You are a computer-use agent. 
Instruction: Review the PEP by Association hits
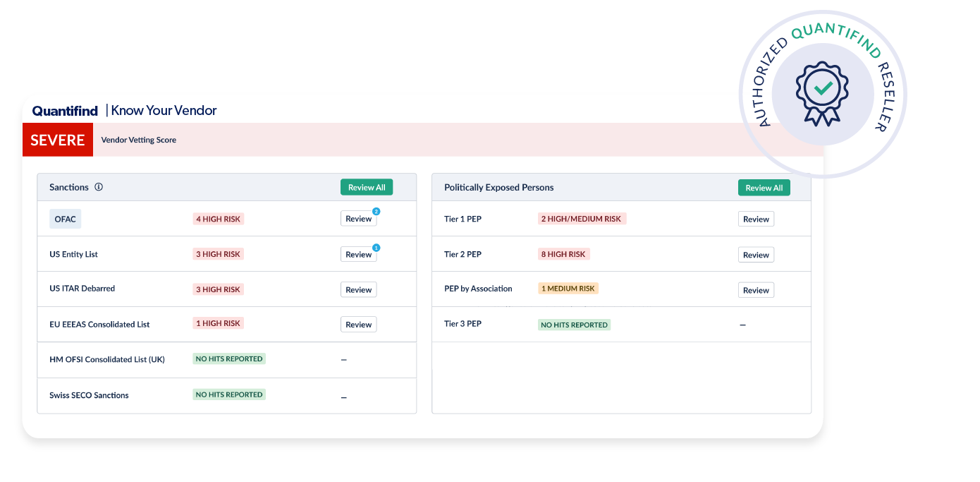tap(756, 290)
